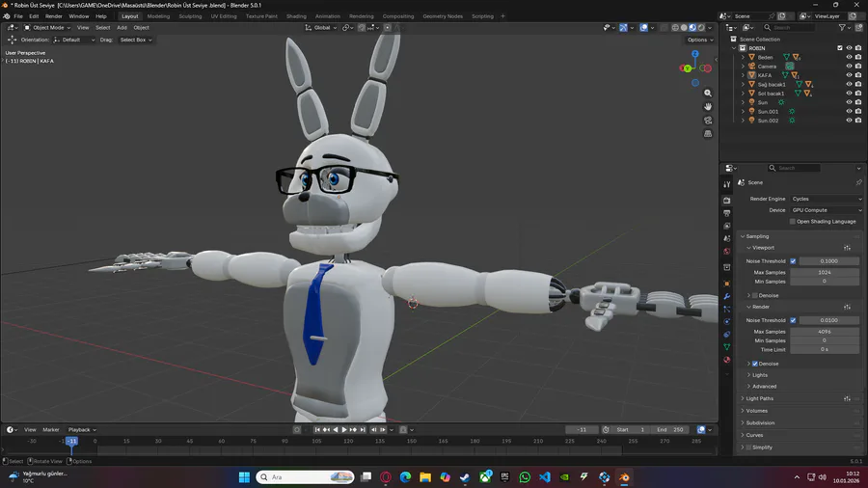Click the viewport zoom magnifier icon

[x=708, y=93]
